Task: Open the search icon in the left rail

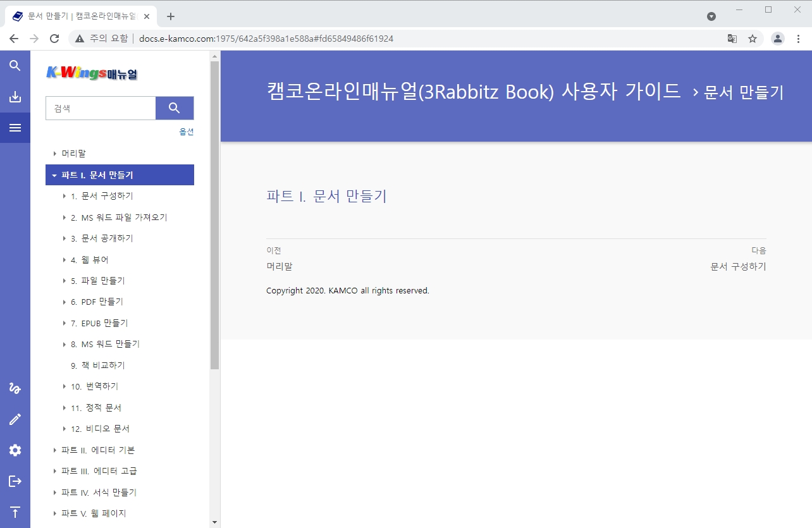Action: 15,66
